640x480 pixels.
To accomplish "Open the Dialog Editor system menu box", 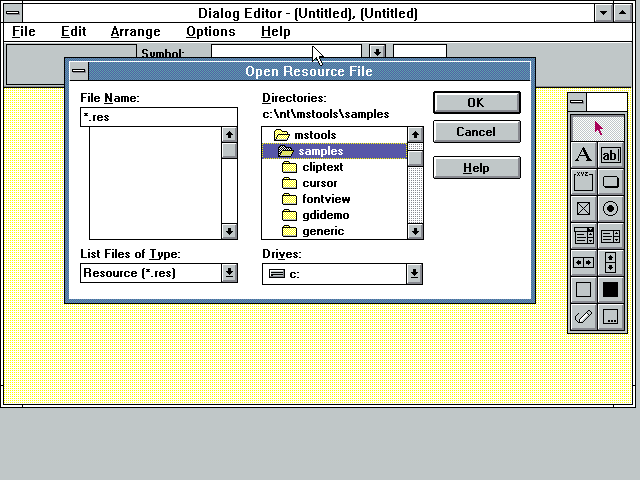I will coord(13,13).
